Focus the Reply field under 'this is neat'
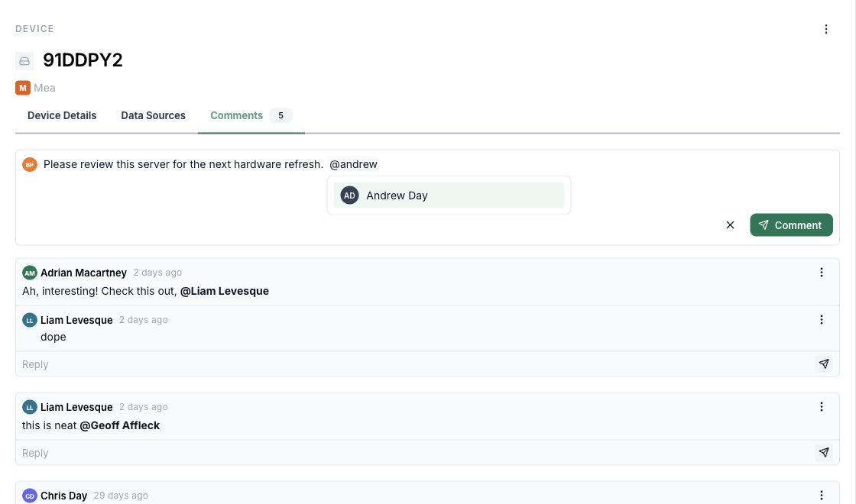 pyautogui.click(x=415, y=453)
